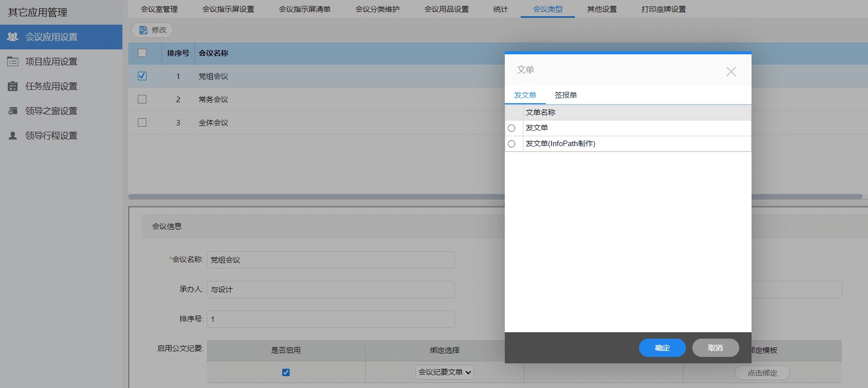Screen dimensions: 868x388
Task: Open the 会议纪要文单 dropdown
Action: tap(445, 372)
